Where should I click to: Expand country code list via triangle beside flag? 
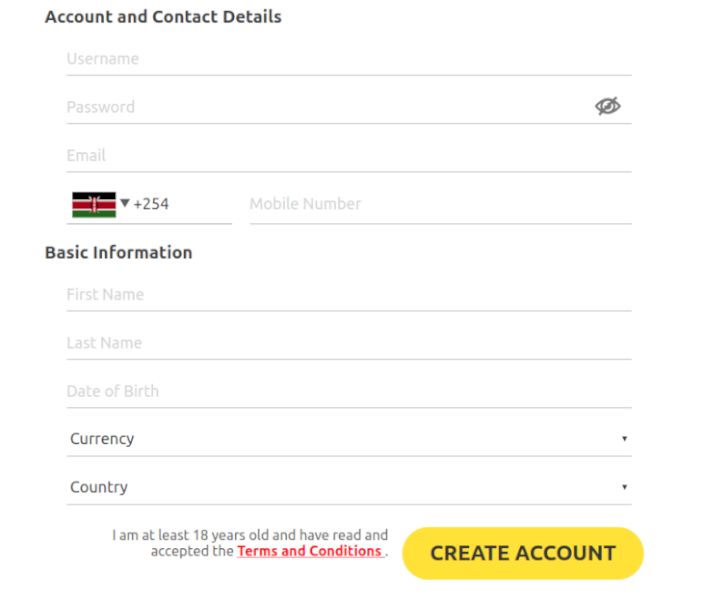point(125,203)
